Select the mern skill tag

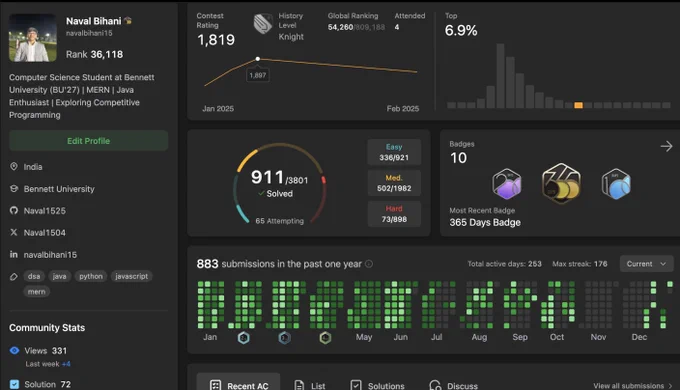pos(36,292)
